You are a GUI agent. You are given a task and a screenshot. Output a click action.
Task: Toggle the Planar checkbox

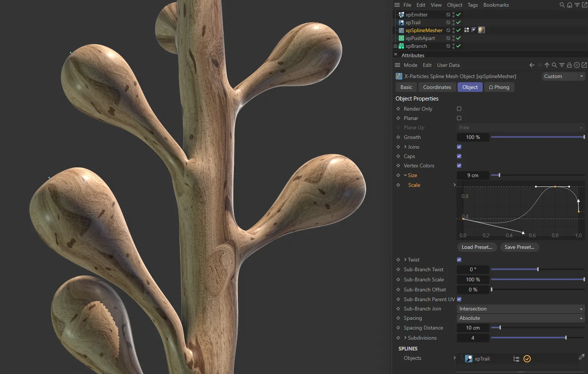coord(459,118)
